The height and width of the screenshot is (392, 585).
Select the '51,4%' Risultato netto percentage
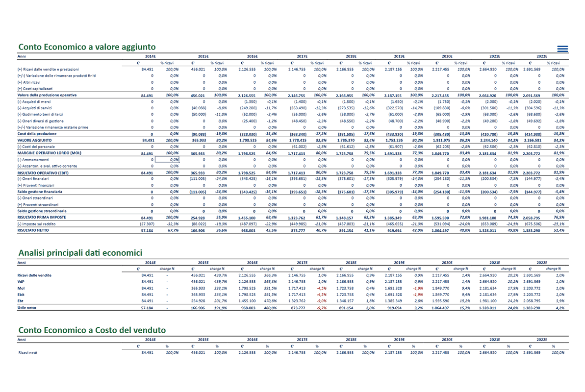coord(559,230)
